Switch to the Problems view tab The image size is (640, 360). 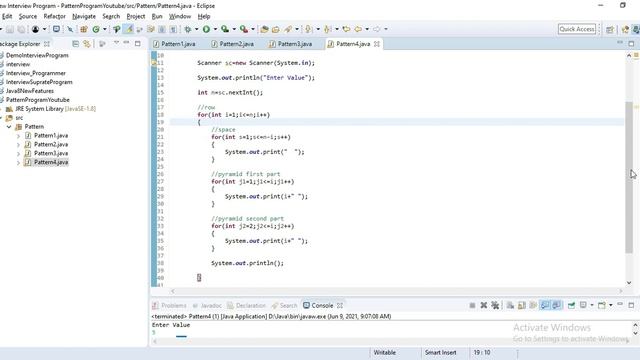(169, 305)
